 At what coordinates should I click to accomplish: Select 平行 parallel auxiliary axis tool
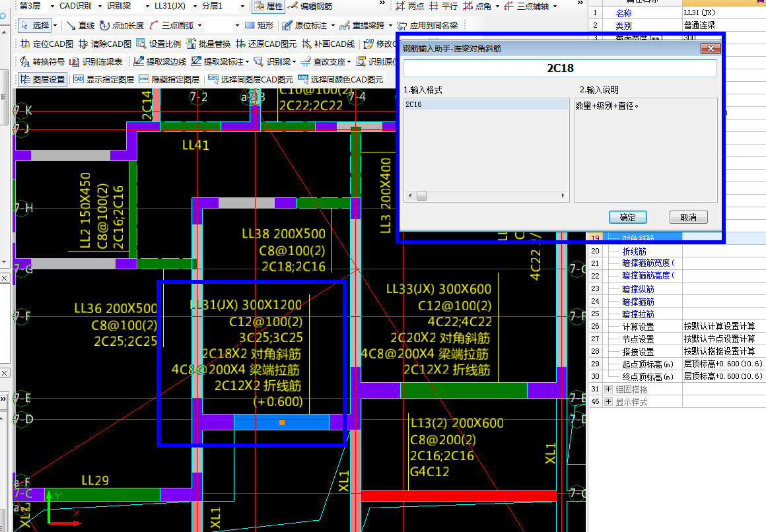[444, 7]
